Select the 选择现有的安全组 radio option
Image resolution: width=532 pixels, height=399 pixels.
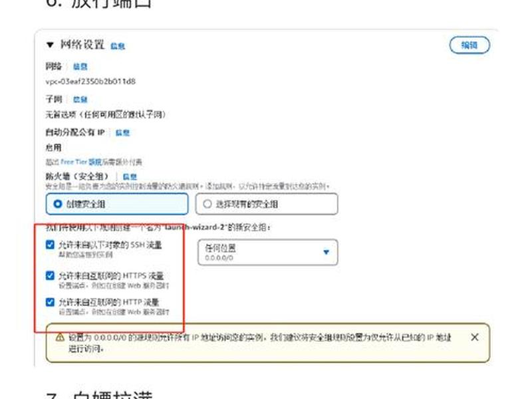pyautogui.click(x=267, y=204)
